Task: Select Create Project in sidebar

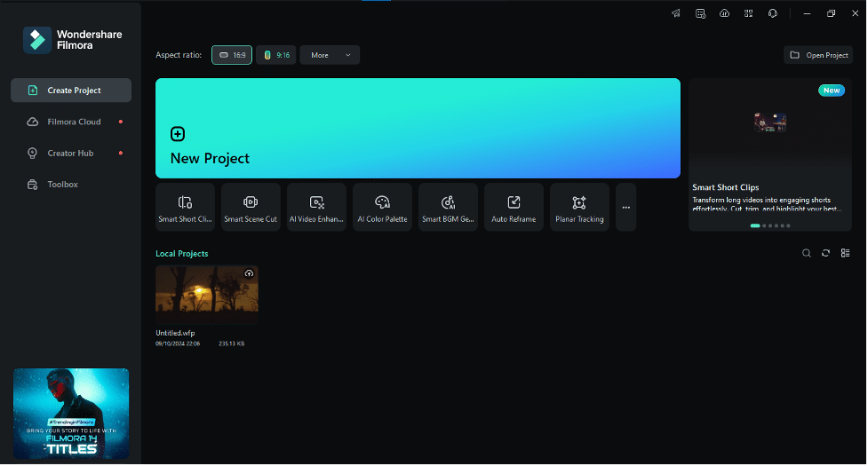Action: click(x=71, y=91)
